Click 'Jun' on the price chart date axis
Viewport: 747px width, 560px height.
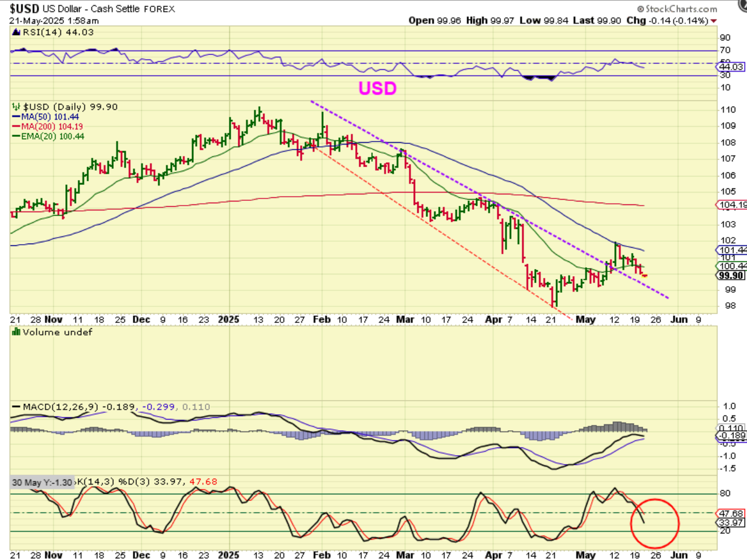[679, 319]
